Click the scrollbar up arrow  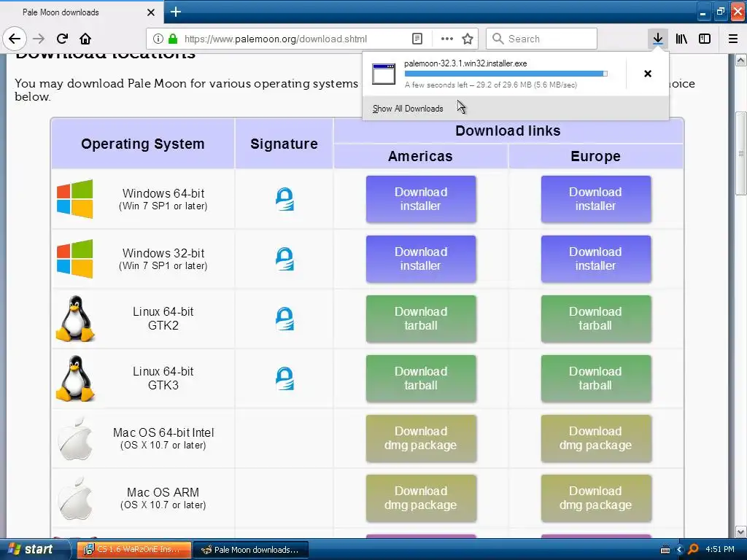[741, 60]
